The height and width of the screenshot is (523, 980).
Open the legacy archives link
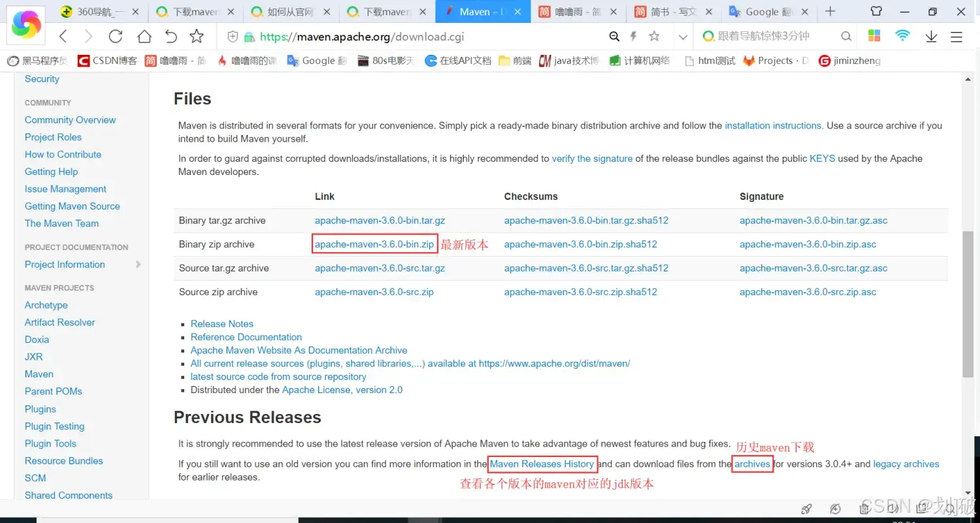[x=906, y=464]
